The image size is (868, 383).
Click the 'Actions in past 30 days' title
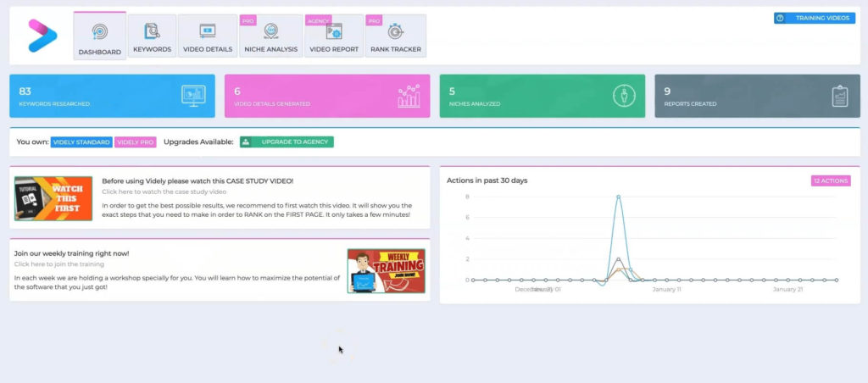(487, 180)
